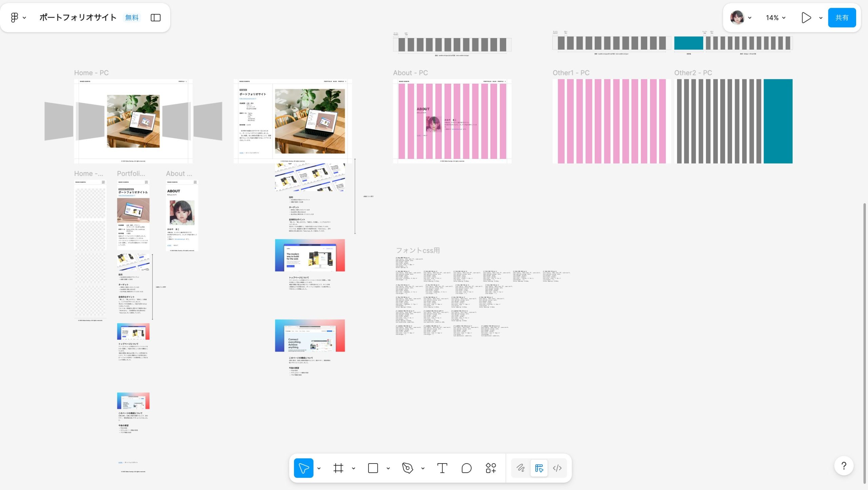The width and height of the screenshot is (868, 490).
Task: Click the file name ポートフォリオサイト
Action: click(78, 18)
